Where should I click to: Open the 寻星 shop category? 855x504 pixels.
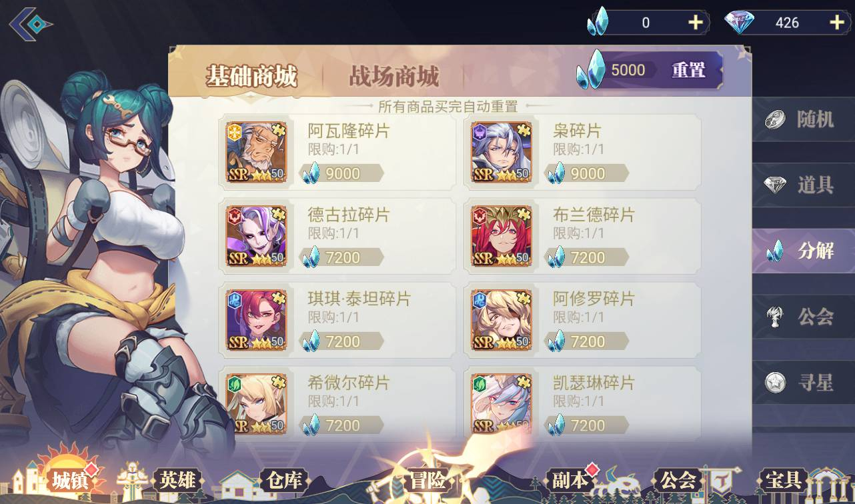click(804, 382)
